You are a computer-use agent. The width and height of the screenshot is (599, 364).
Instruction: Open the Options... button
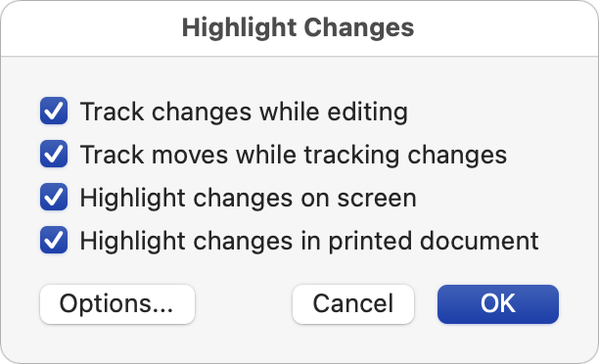(117, 304)
